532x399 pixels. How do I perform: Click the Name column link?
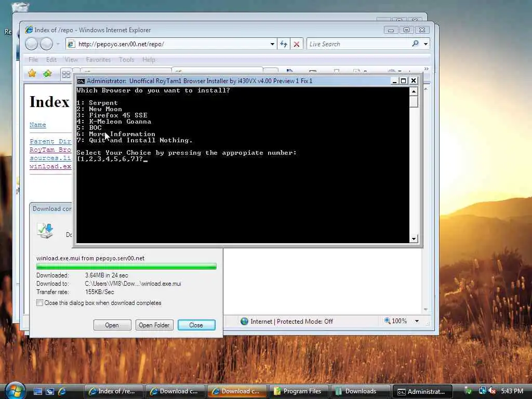tap(37, 125)
